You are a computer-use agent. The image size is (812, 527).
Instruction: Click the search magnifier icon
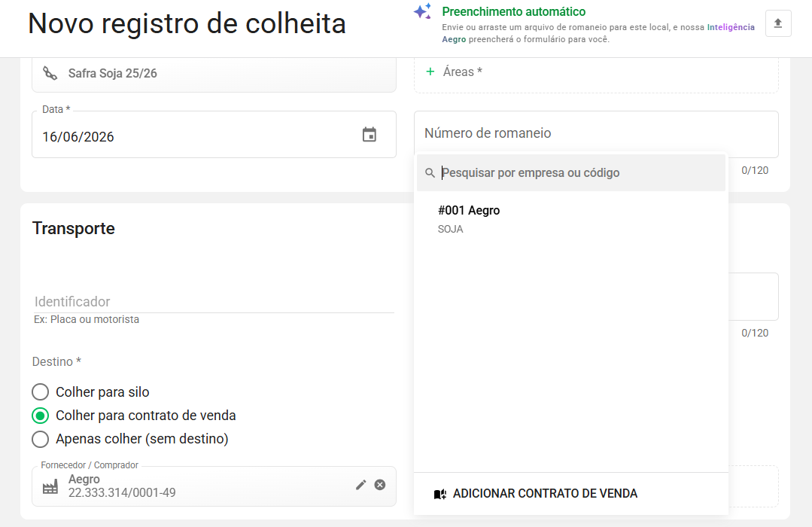click(430, 173)
